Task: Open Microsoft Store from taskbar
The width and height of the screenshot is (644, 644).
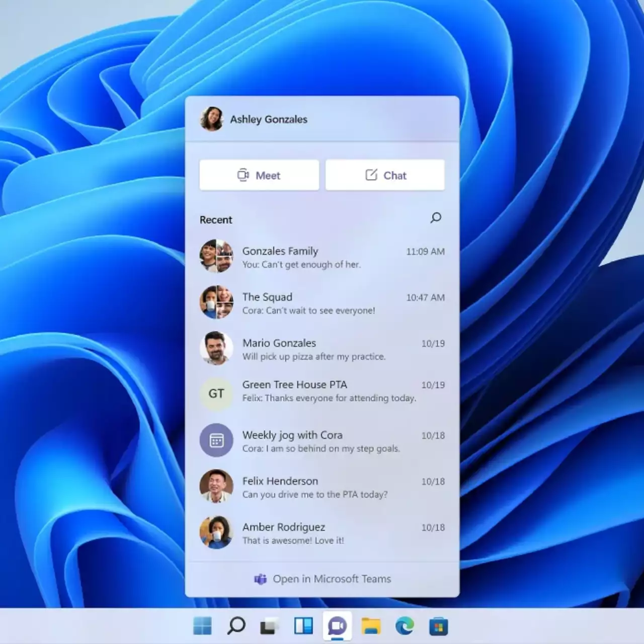Action: tap(438, 626)
